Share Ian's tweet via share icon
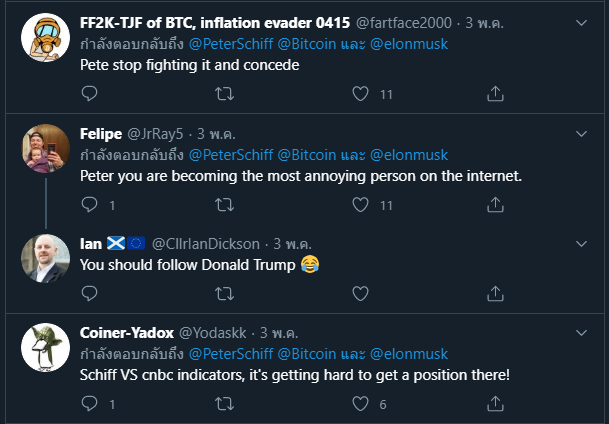 pos(495,294)
